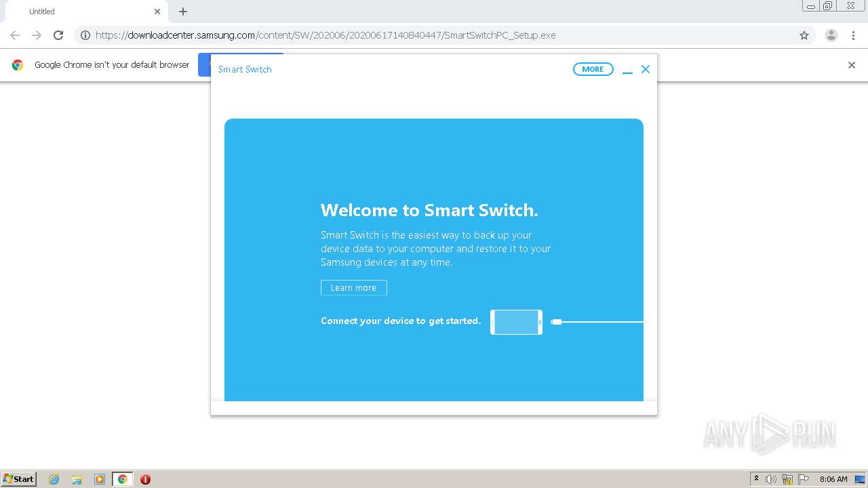Dismiss the default browser notification bar
This screenshot has width=868, height=488.
pyautogui.click(x=852, y=65)
